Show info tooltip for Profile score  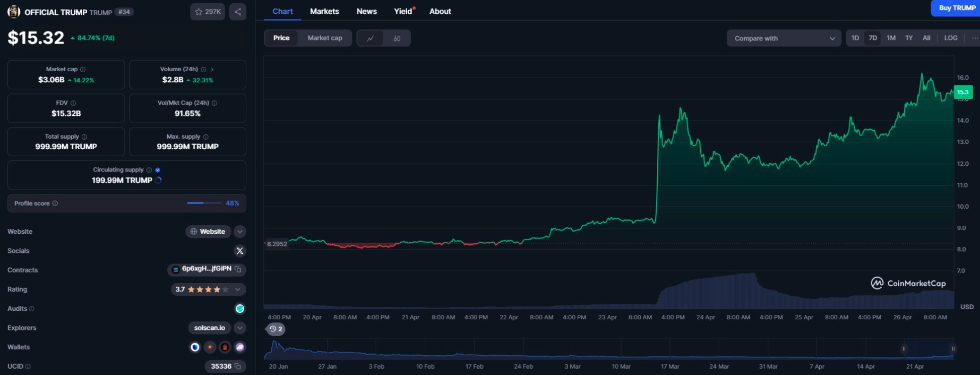coord(55,203)
